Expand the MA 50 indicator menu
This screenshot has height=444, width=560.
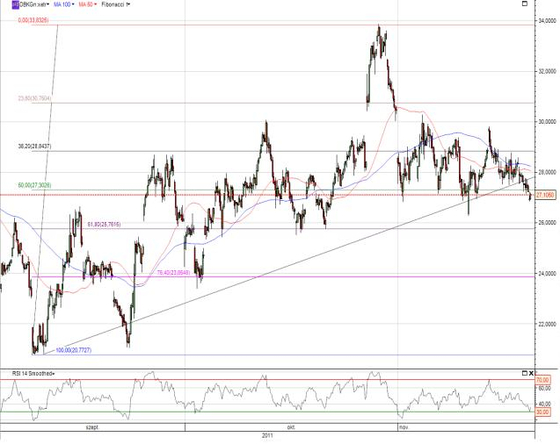[x=88, y=5]
